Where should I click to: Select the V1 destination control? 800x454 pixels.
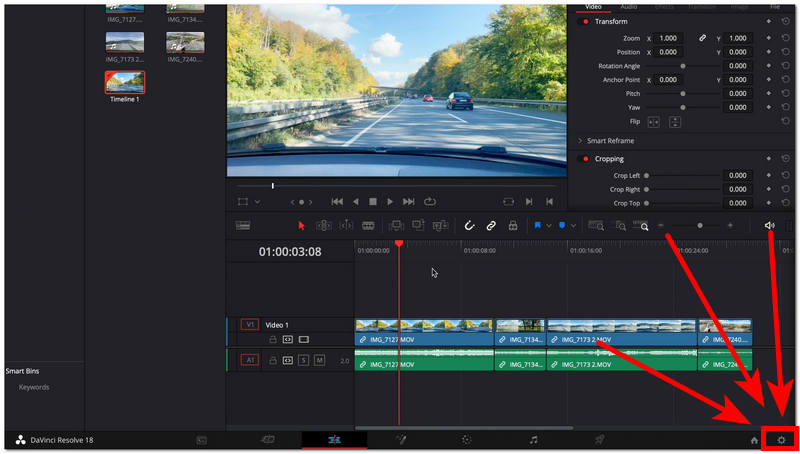pyautogui.click(x=249, y=324)
